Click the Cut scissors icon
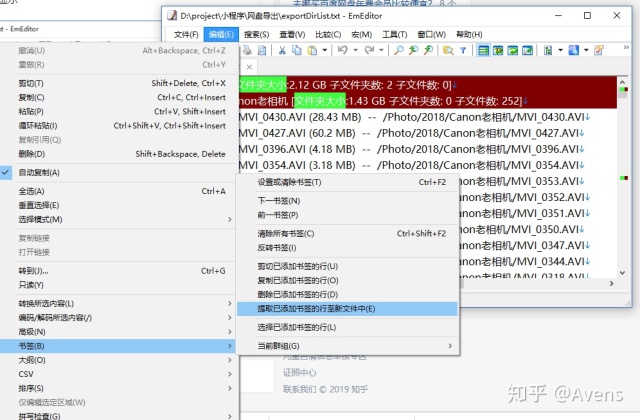Image resolution: width=640 pixels, height=420 pixels. (x=282, y=50)
